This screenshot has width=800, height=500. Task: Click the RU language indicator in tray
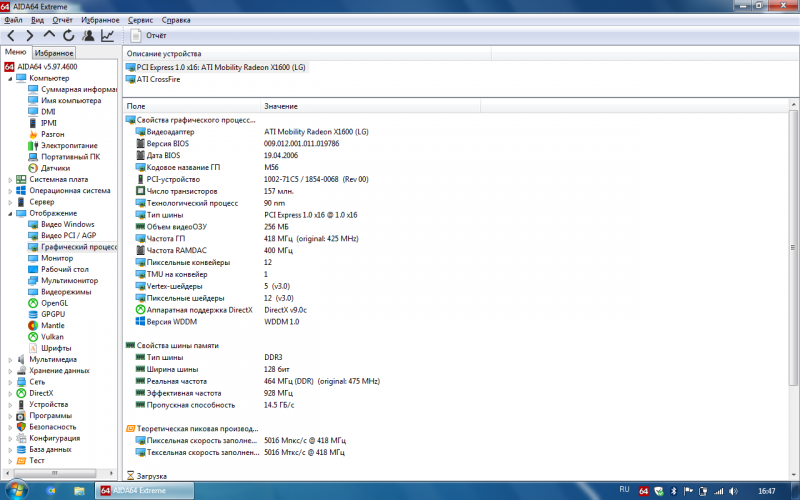click(x=624, y=490)
